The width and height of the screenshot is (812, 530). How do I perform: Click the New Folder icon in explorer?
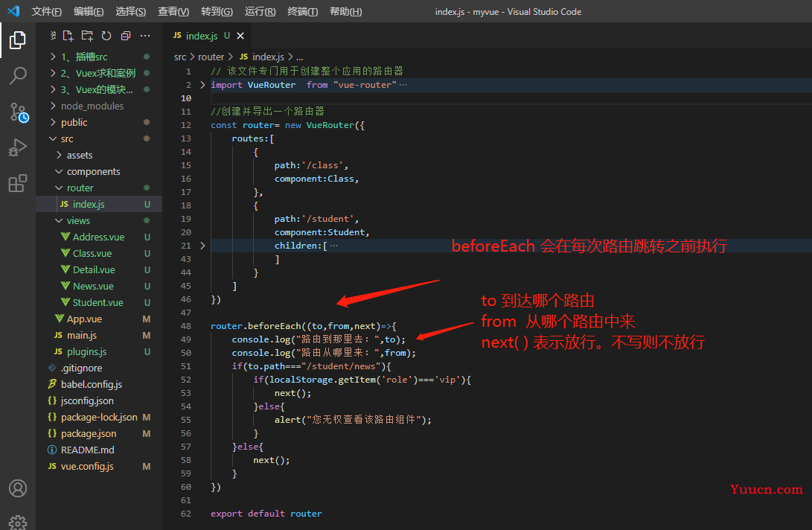(87, 36)
